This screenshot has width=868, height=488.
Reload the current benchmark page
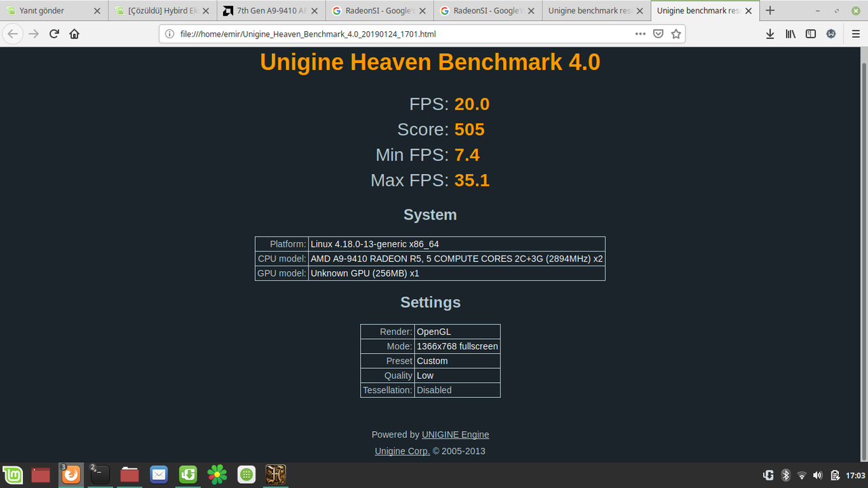pos(54,34)
